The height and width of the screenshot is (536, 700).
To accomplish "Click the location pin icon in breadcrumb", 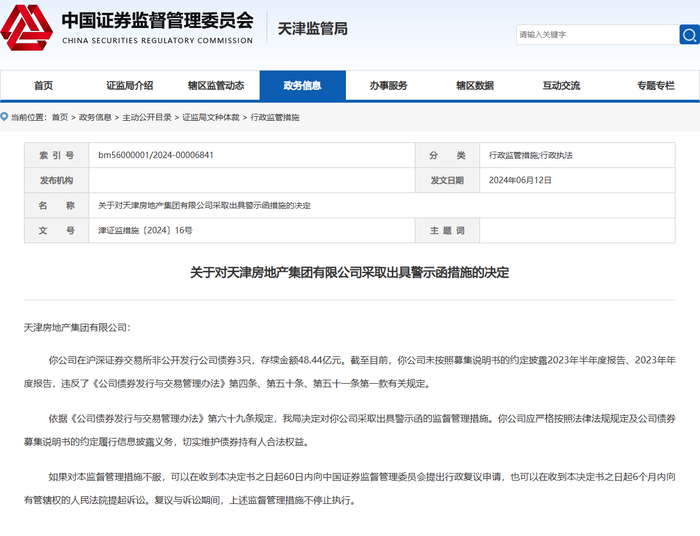I will tap(4, 117).
